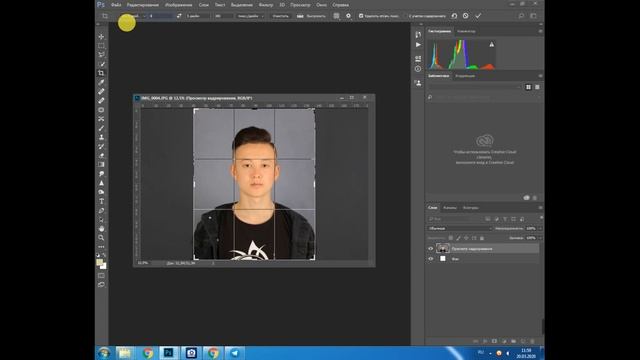Toggle lock all padlock icon

coord(482,238)
